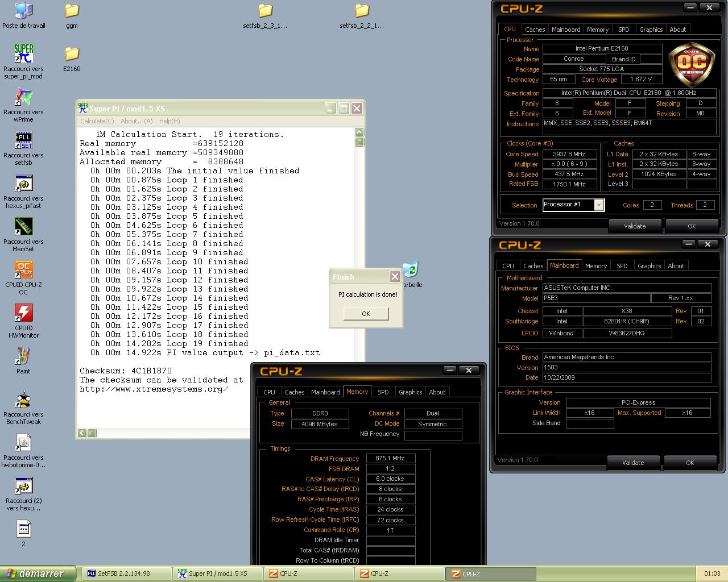Open SPD tab in Memory CPU-Z window

pos(383,392)
